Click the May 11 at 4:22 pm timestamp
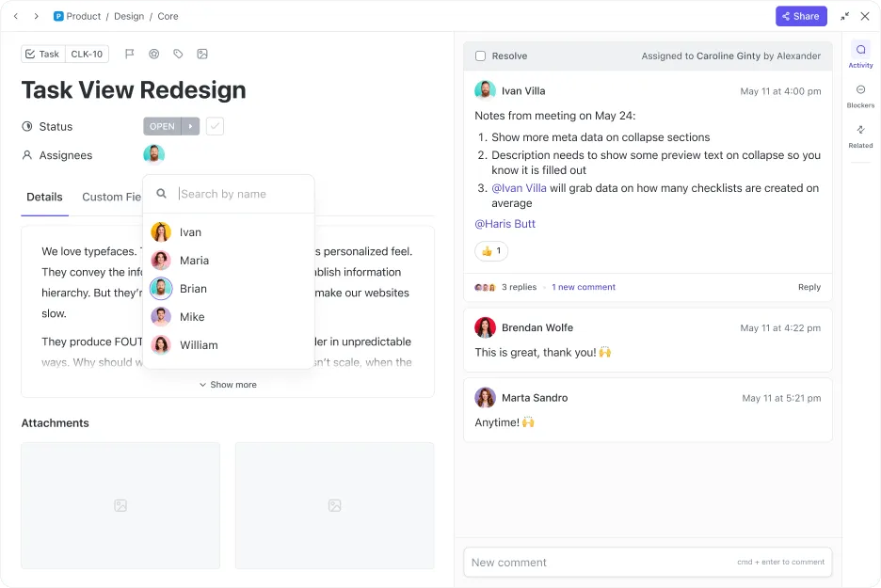The width and height of the screenshot is (881, 588). [780, 328]
